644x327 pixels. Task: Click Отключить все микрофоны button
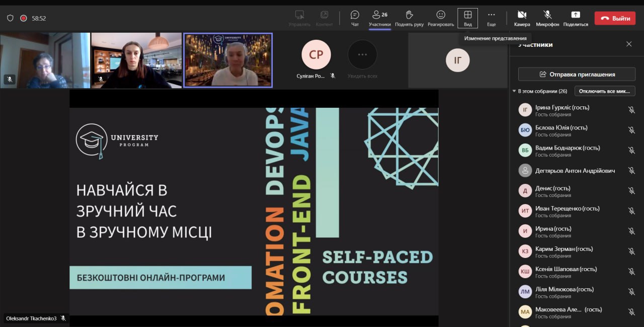(605, 91)
